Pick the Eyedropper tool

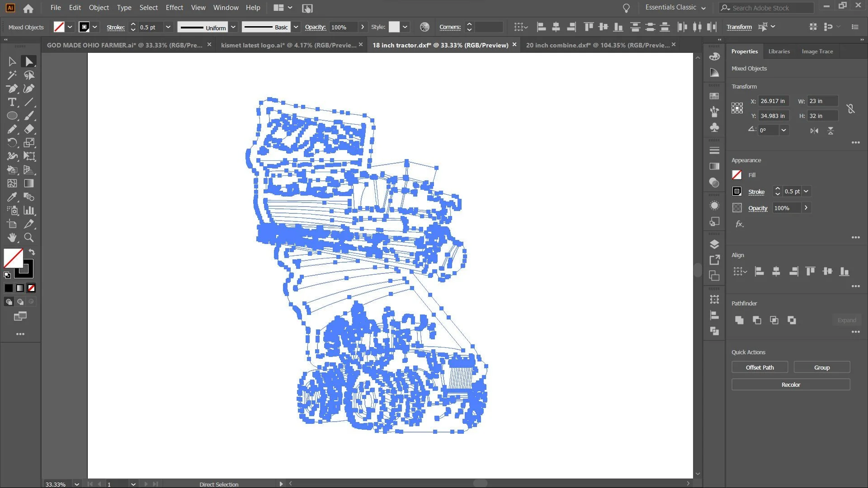point(12,197)
